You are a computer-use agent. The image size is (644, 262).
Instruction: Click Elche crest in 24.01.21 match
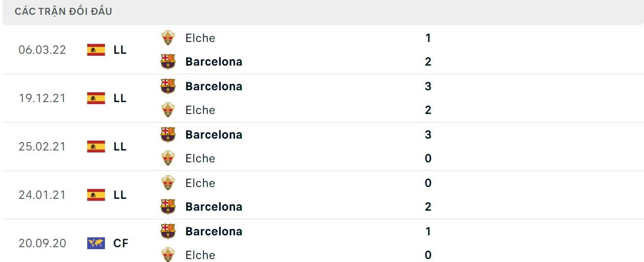[168, 183]
